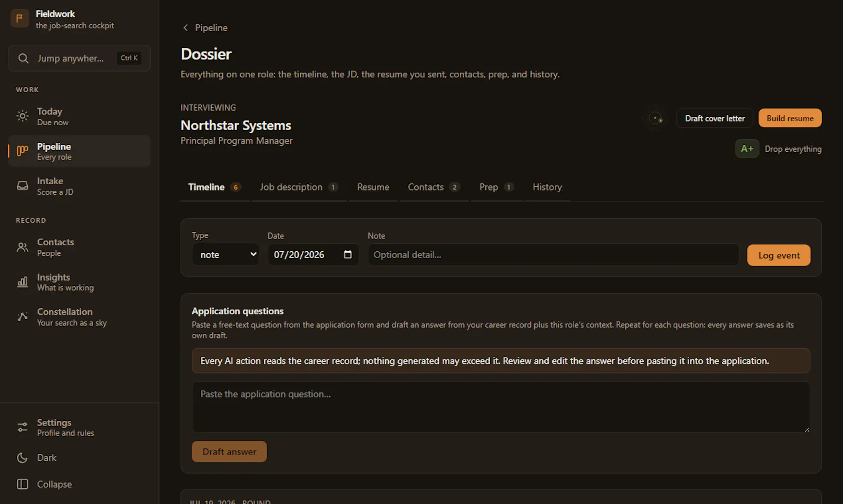
Task: Open the Job description tab
Action: click(299, 187)
